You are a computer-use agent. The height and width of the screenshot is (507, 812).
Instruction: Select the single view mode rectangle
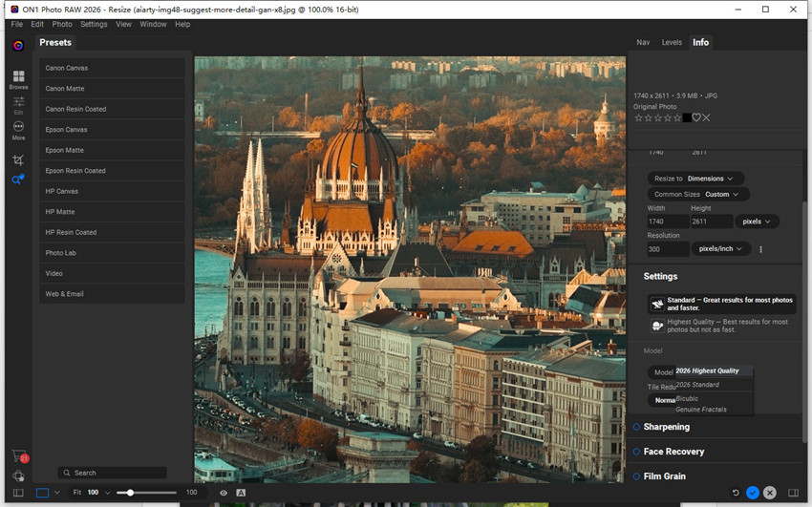pos(42,493)
